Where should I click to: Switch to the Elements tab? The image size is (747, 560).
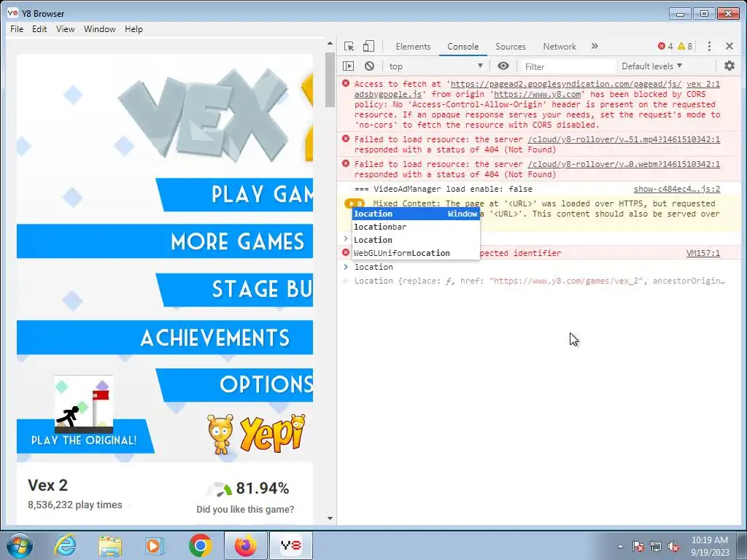click(x=413, y=46)
